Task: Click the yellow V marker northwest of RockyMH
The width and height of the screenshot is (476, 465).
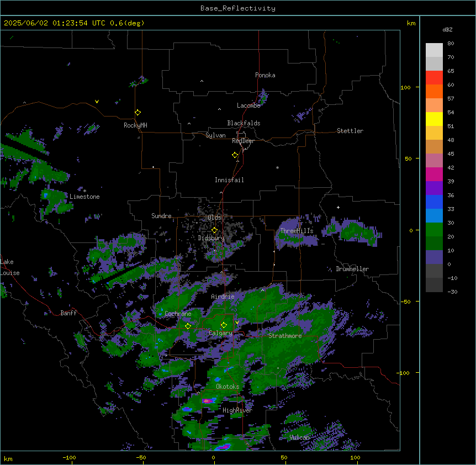Action: click(x=97, y=102)
